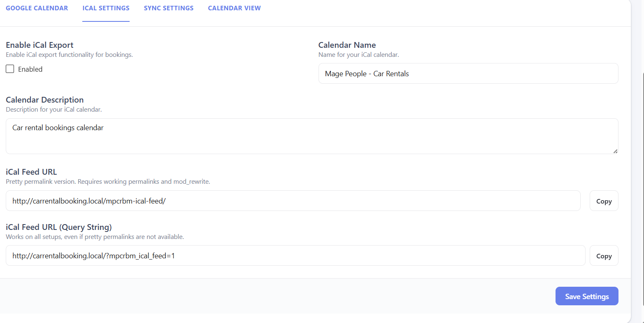Focus the Calendar Description text area
This screenshot has width=644, height=323.
point(312,136)
